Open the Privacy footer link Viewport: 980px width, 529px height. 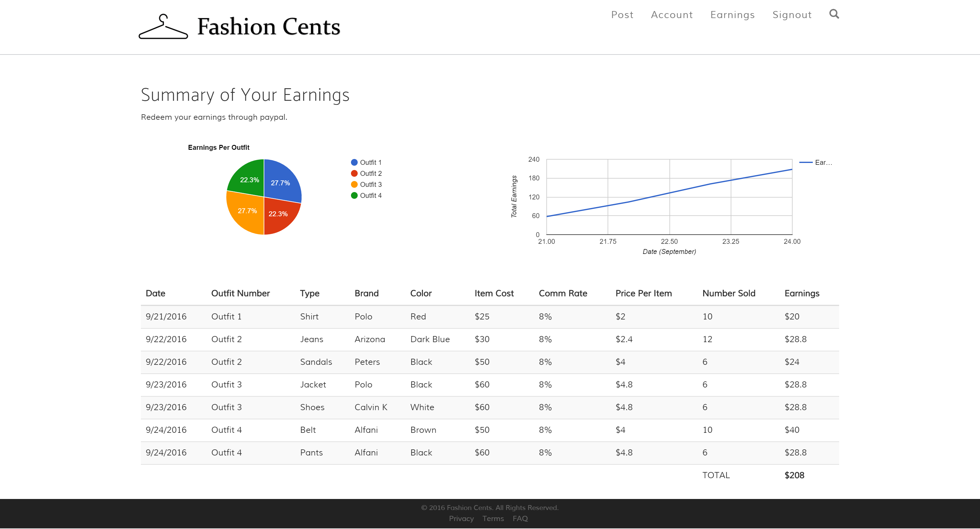(x=461, y=518)
